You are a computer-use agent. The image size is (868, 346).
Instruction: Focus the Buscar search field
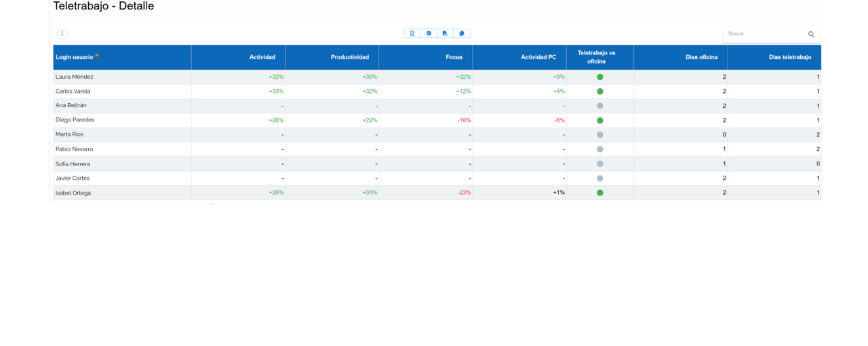coord(763,34)
